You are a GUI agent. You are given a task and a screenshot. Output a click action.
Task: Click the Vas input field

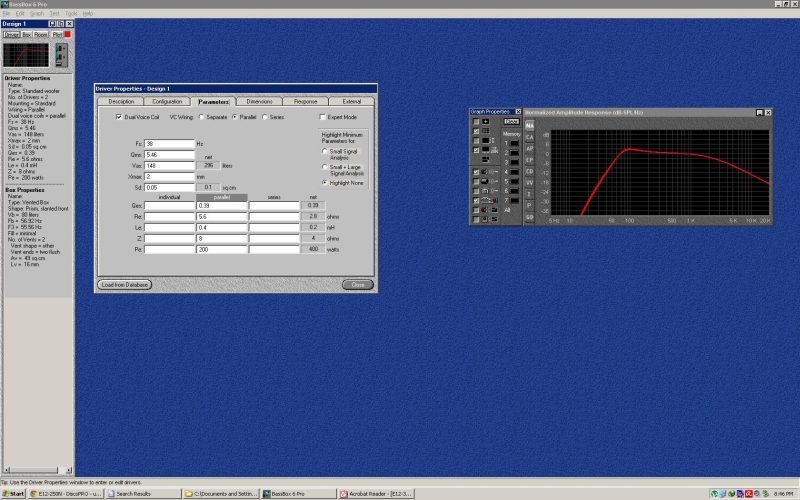169,166
